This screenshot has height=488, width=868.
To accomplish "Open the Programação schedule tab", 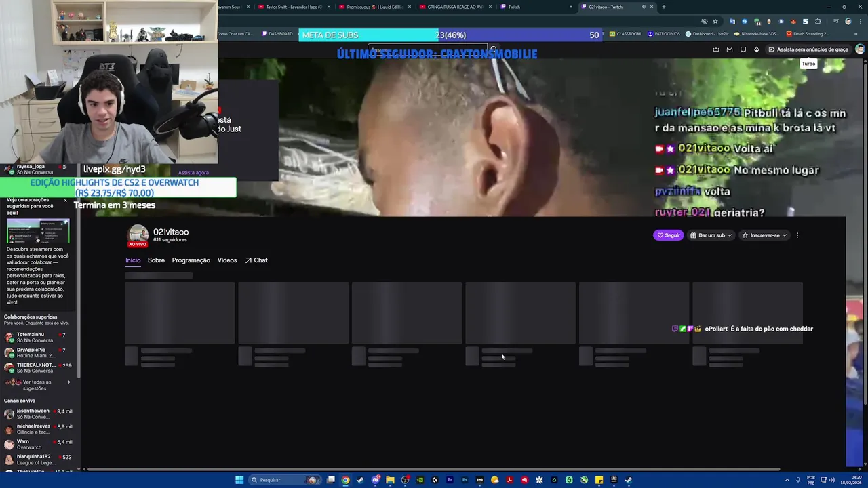I will point(191,260).
